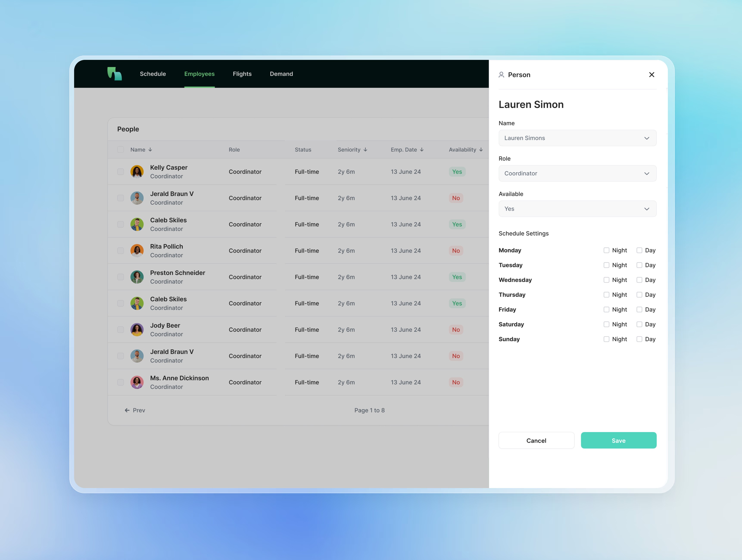Expand the Role dropdown

[577, 173]
